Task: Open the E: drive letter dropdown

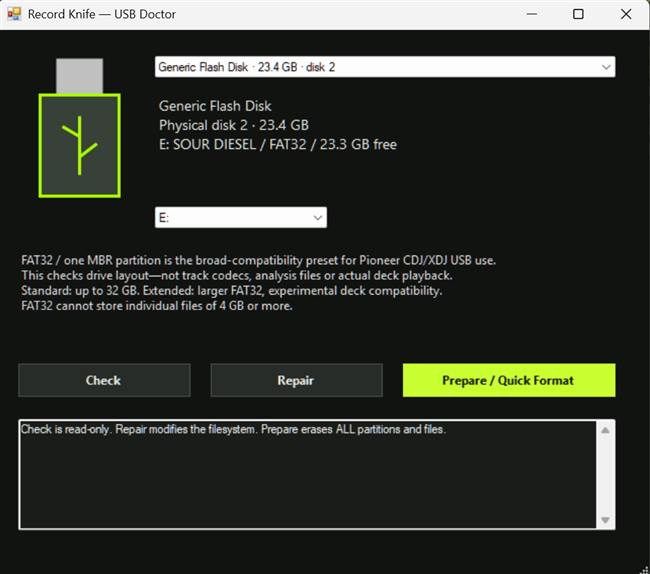Action: (x=241, y=218)
